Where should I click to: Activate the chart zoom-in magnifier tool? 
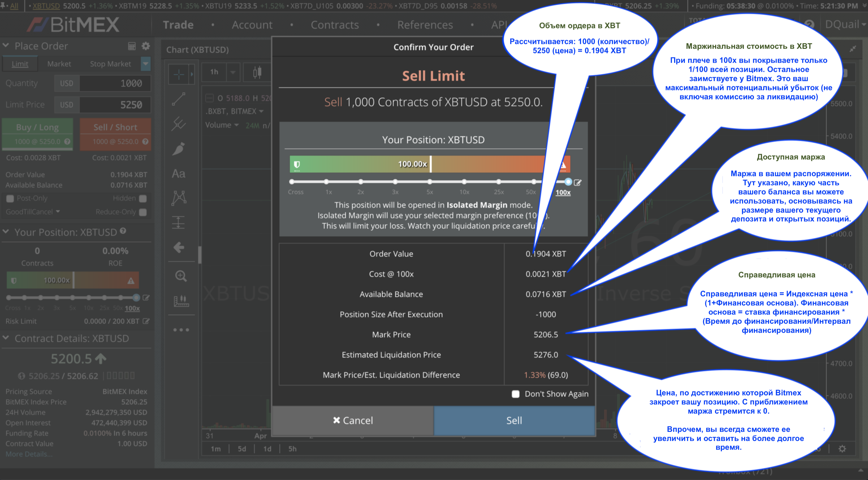[x=181, y=276]
